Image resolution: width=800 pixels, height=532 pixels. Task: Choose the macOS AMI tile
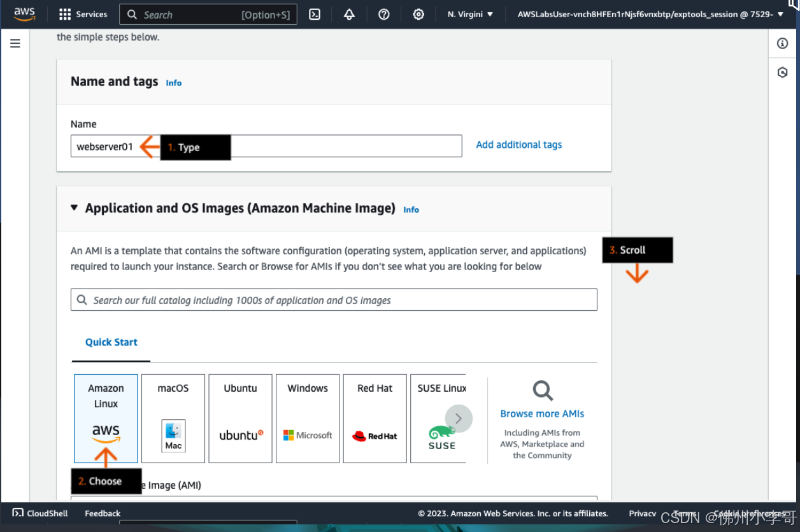[173, 418]
